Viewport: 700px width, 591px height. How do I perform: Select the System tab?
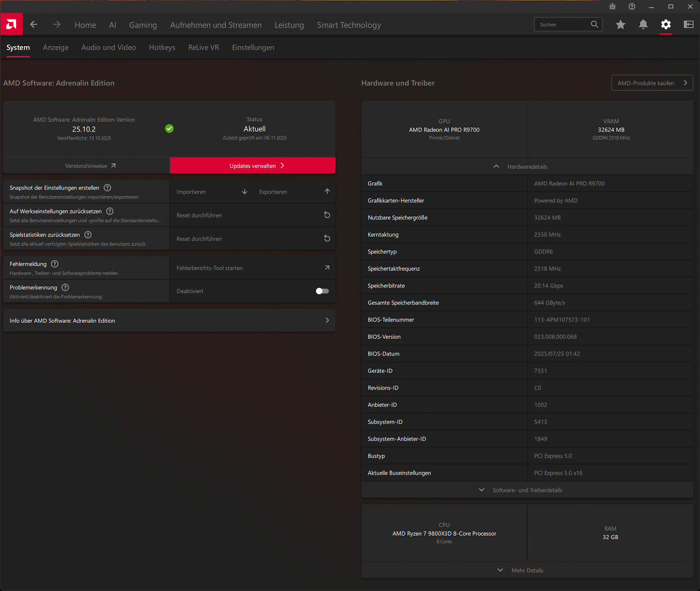pos(18,47)
